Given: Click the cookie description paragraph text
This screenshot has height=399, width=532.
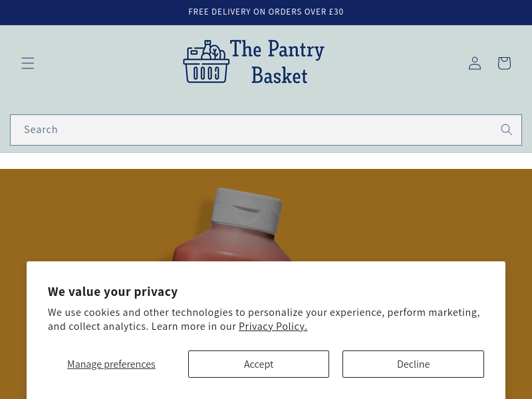Looking at the screenshot, I should (264, 319).
